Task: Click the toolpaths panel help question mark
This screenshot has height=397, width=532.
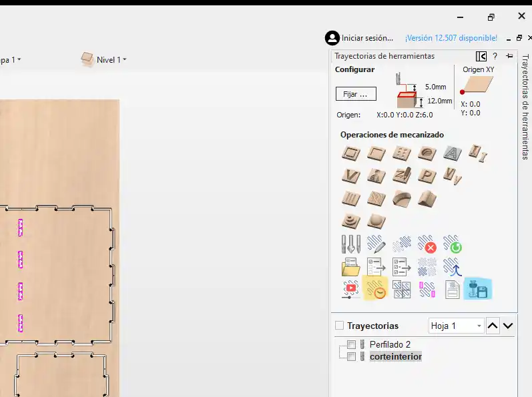Action: point(495,56)
